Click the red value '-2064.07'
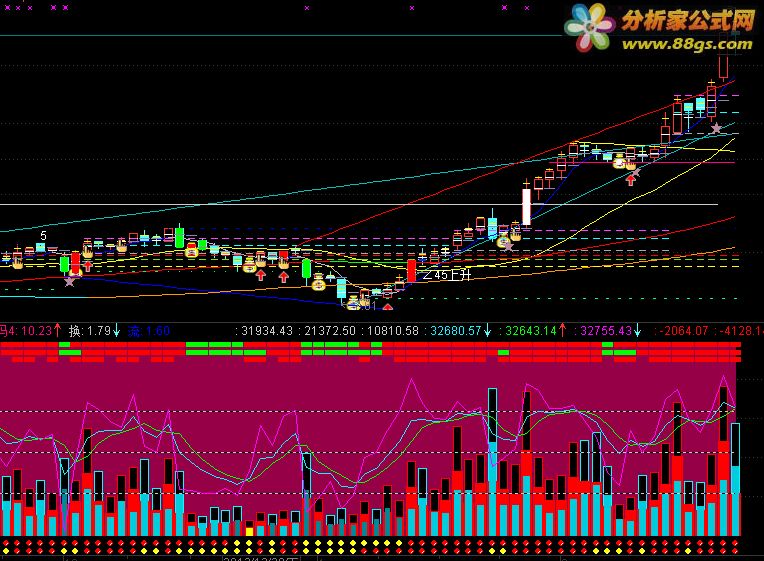 pyautogui.click(x=684, y=331)
